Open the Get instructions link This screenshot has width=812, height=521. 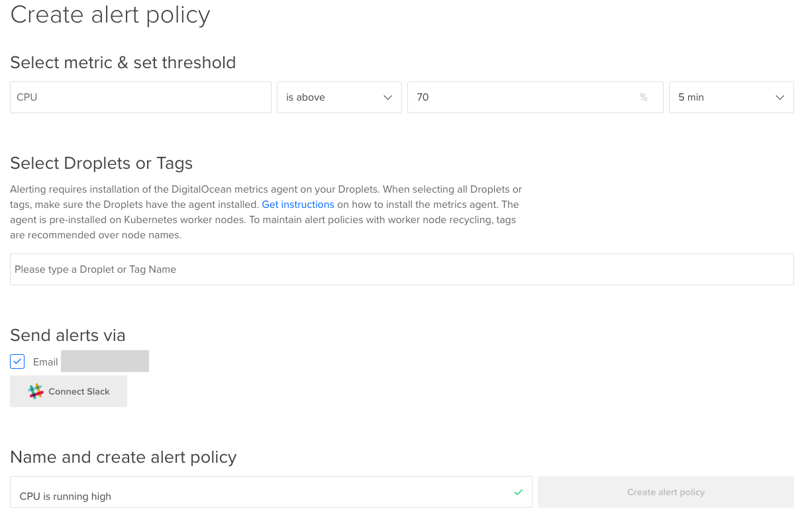297,205
